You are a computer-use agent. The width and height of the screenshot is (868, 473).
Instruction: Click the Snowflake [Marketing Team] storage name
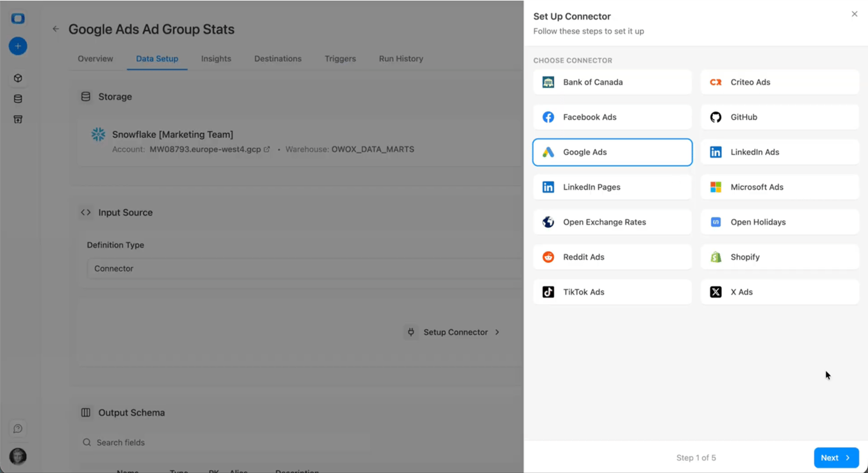click(x=173, y=134)
